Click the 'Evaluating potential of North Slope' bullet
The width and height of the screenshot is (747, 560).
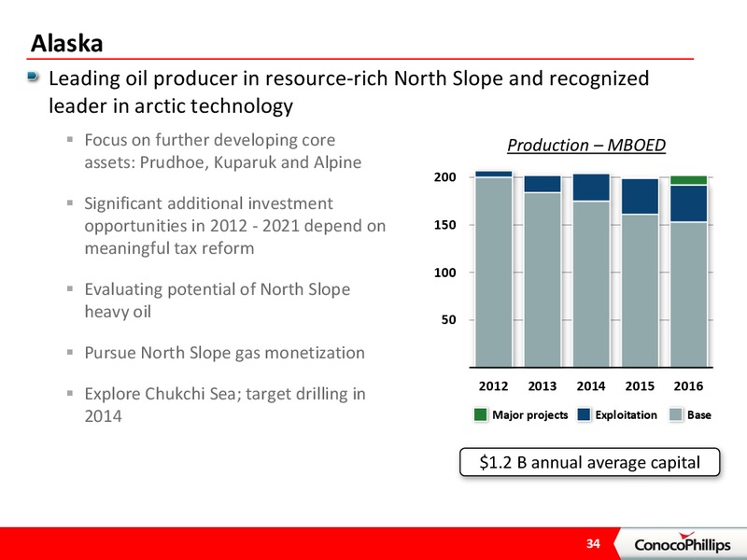pos(218,300)
